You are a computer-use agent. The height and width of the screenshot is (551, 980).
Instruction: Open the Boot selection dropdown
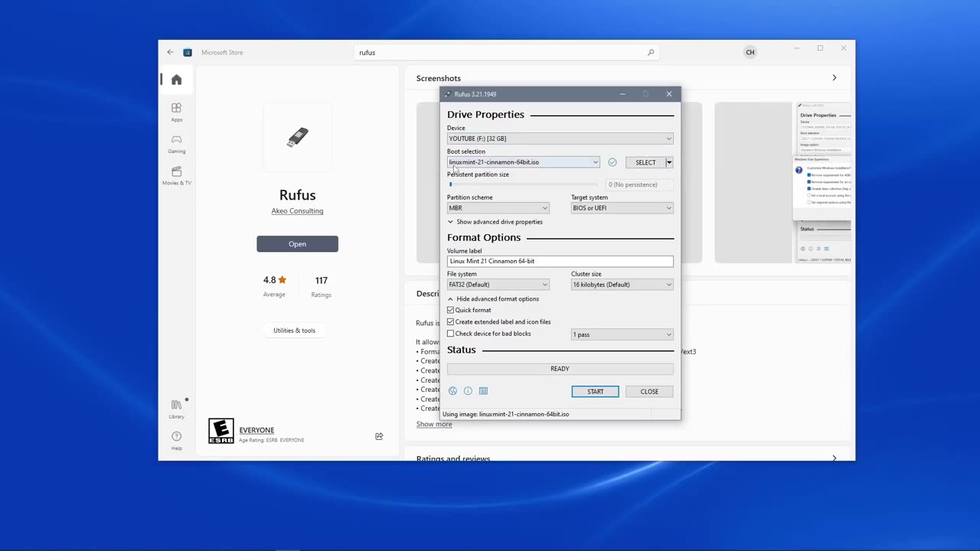point(524,162)
